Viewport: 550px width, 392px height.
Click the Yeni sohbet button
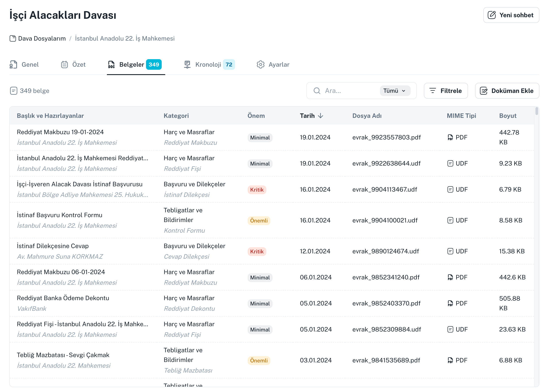click(x=511, y=15)
